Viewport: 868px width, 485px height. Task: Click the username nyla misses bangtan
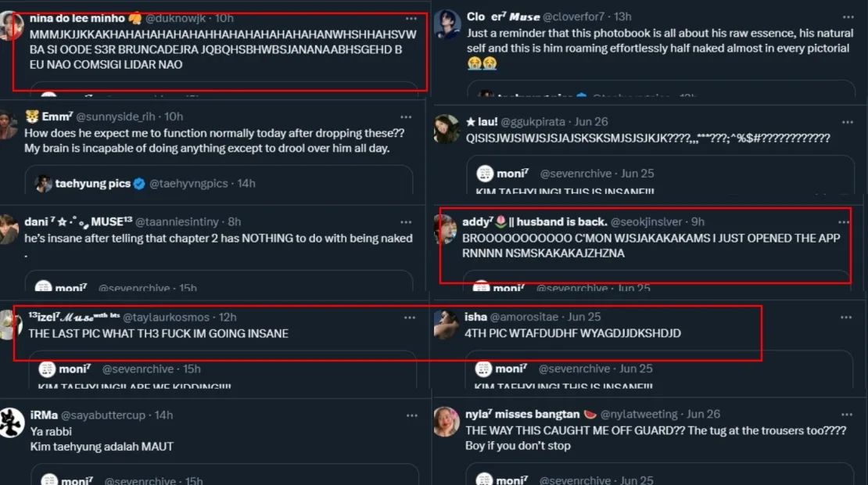click(x=522, y=414)
